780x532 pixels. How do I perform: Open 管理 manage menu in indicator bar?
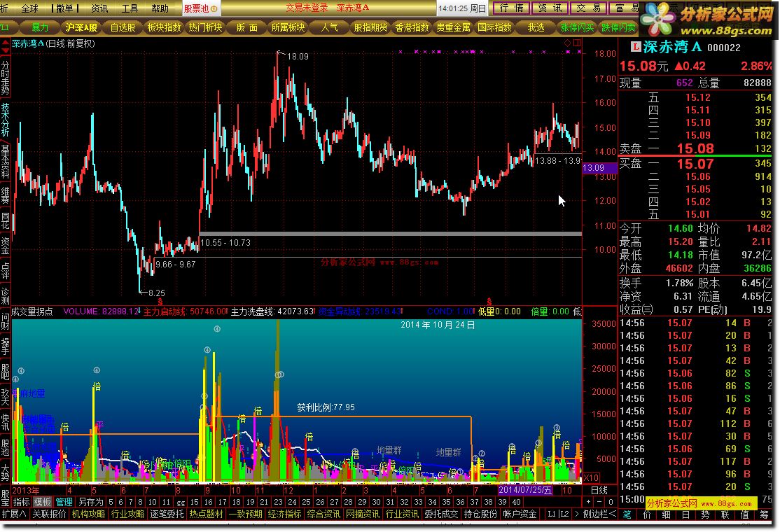click(64, 502)
